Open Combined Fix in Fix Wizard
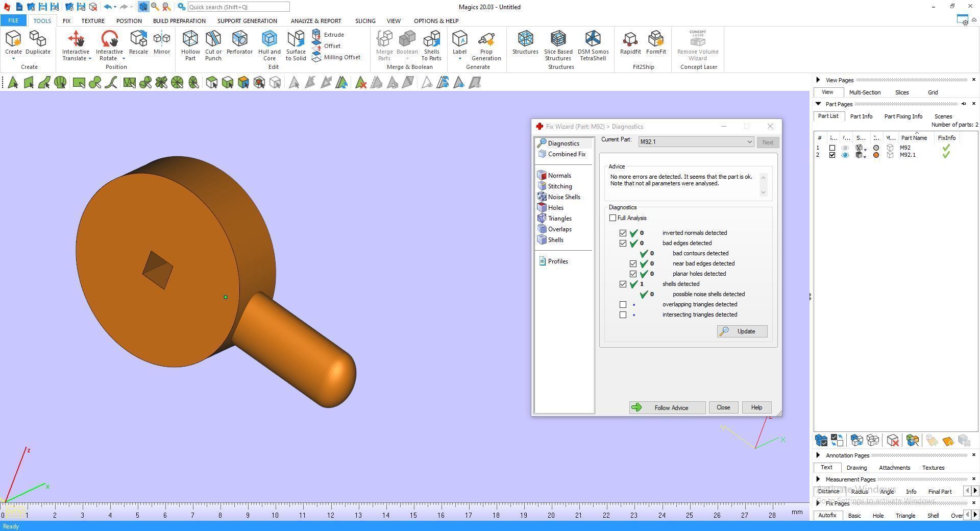Viewport: 980px width, 531px height. 562,154
